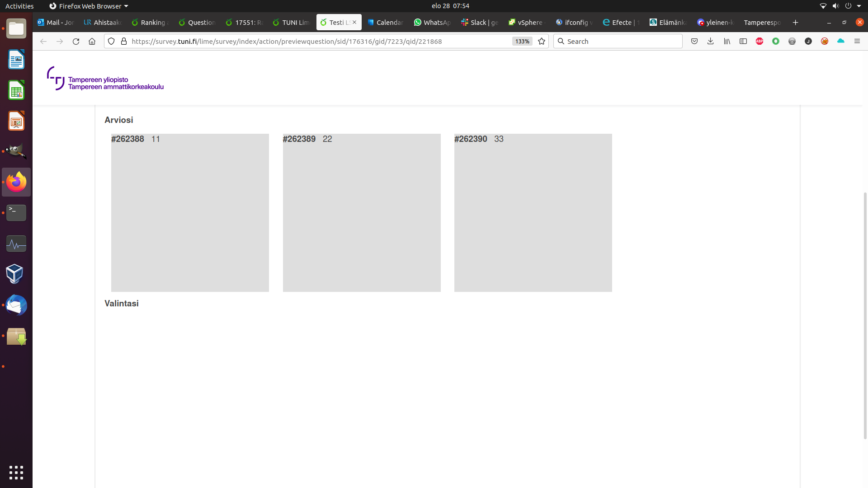Open a new browser tab
Viewport: 868px width, 488px height.
(795, 22)
